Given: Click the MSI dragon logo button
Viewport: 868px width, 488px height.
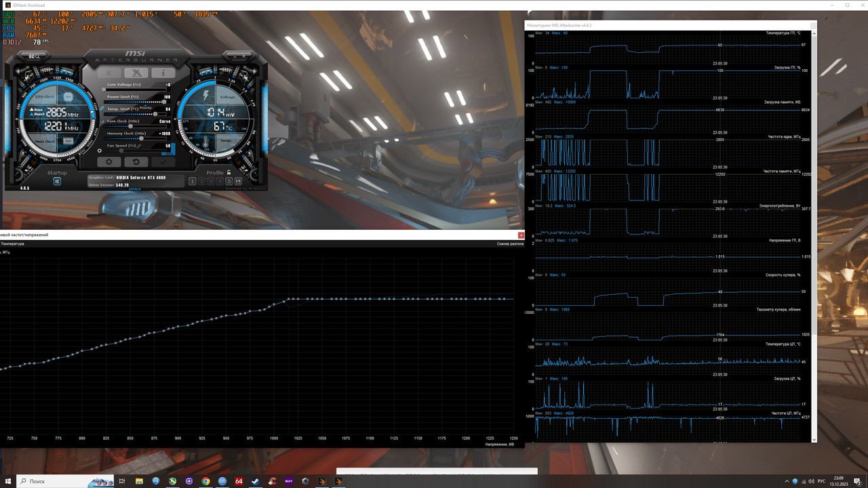Looking at the screenshot, I should point(136,73).
